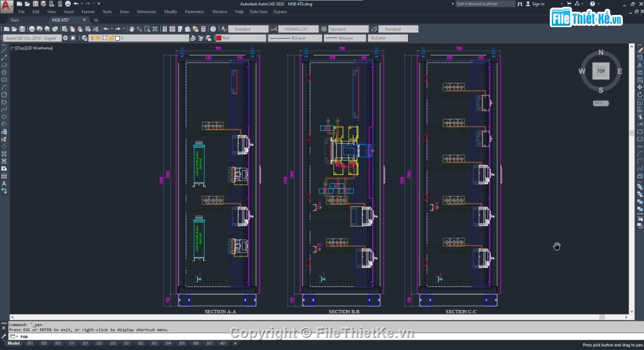Screen dimensions: 644x350
Task: Click the Save disk icon in standard toolbar
Action: [22, 29]
